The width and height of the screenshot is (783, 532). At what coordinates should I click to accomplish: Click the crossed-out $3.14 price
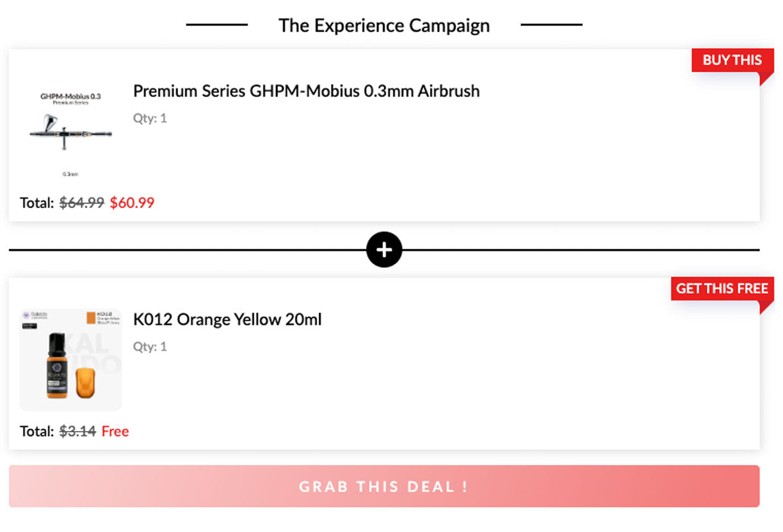[x=78, y=431]
